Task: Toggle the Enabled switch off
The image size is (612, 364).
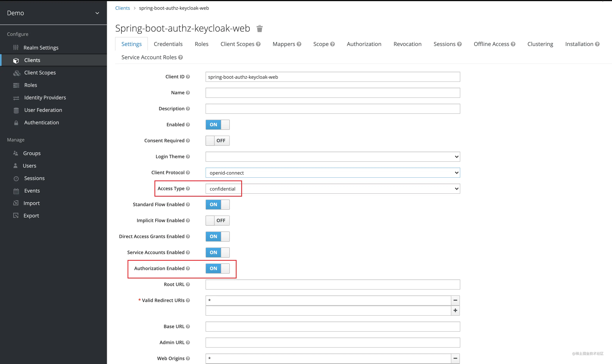Action: pos(217,125)
